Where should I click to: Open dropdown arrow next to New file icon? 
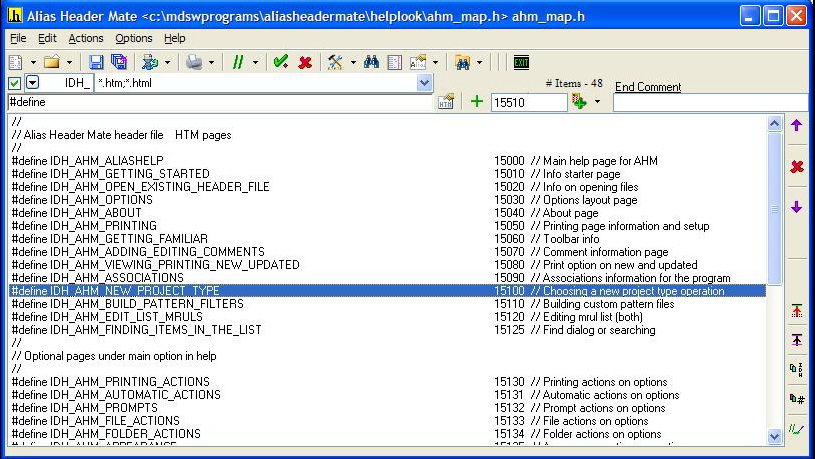(33, 63)
